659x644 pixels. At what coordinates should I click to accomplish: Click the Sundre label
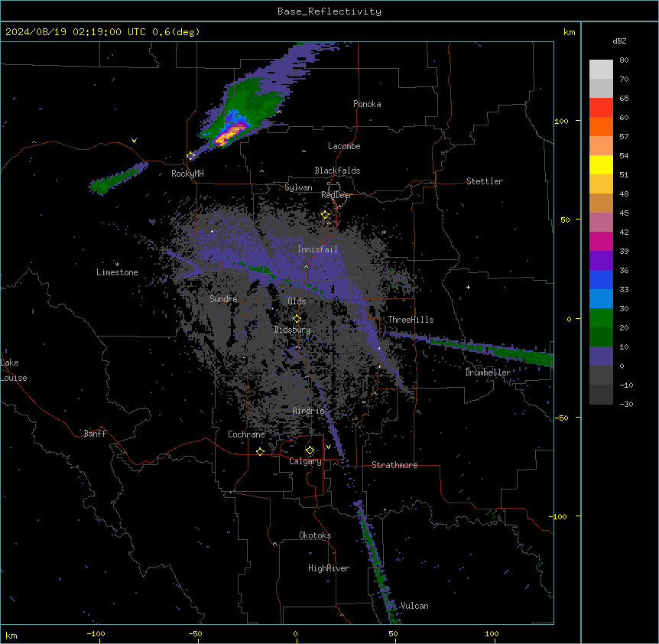tap(223, 299)
